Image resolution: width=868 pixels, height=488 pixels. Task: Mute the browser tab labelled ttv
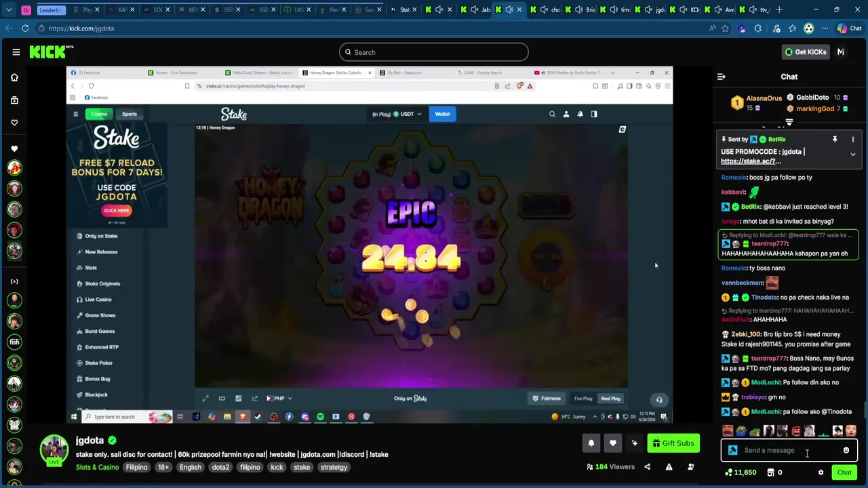755,9
